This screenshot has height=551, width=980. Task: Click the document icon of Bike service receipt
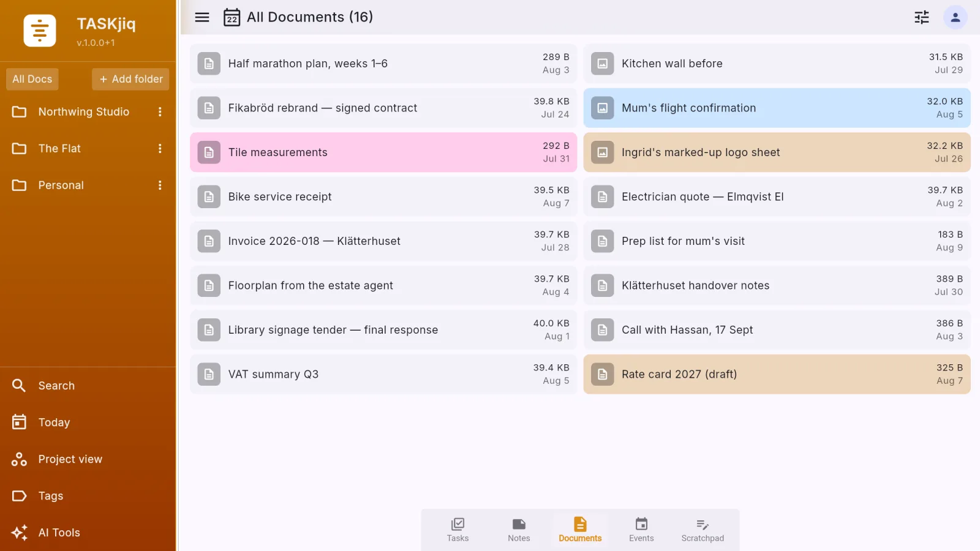point(209,197)
